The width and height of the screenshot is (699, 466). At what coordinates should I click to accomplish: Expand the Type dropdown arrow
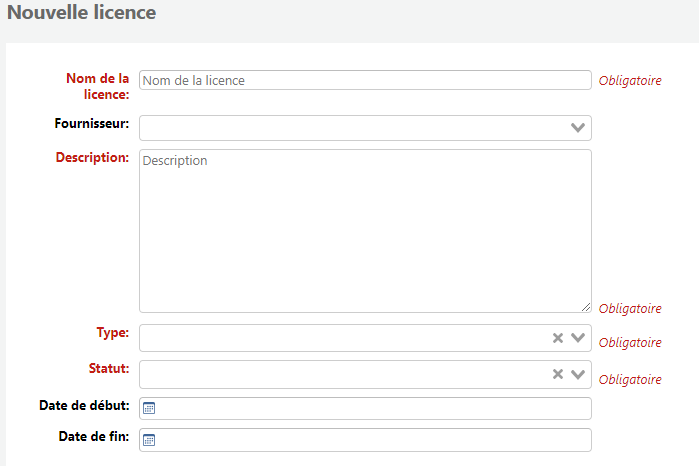578,338
